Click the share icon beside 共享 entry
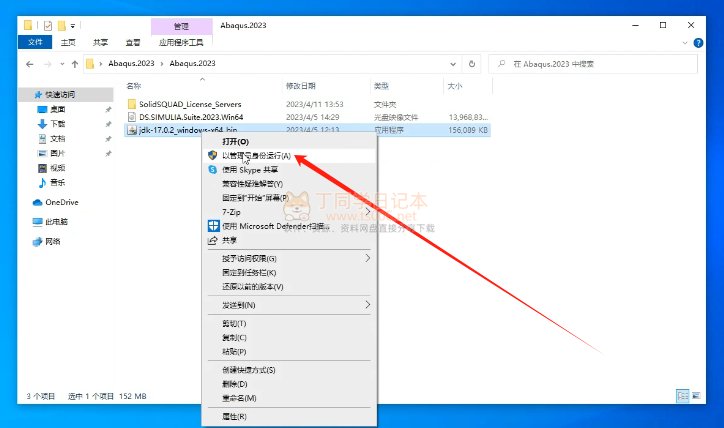 tap(212, 240)
